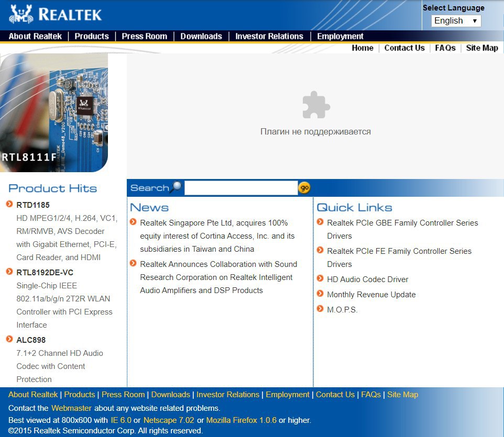Open Employment in top navigation bar
Viewport: 504px width, 437px height.
(340, 36)
